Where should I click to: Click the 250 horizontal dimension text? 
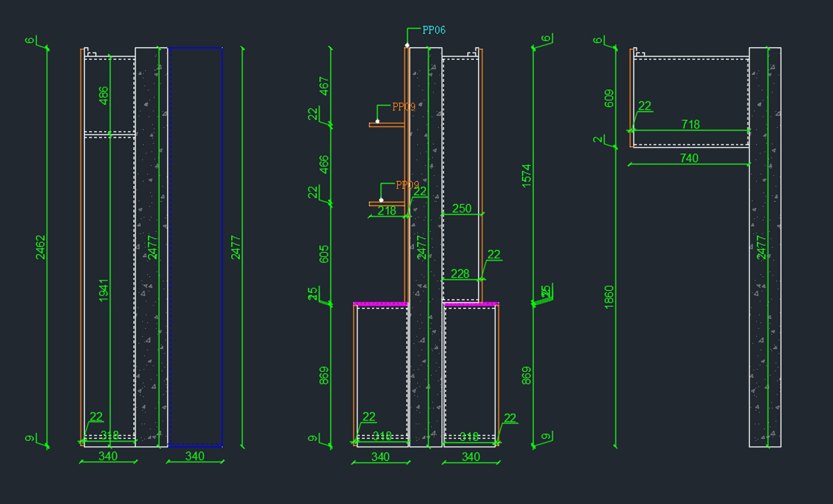[462, 208]
